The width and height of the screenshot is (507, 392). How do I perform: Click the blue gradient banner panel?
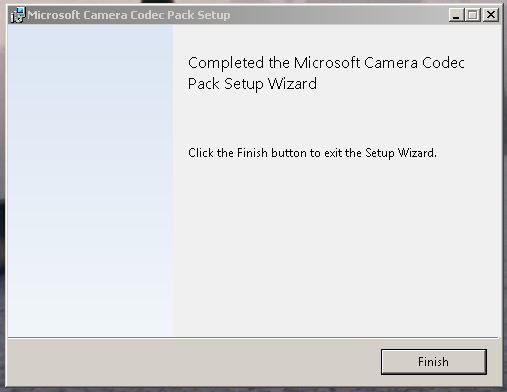[x=90, y=180]
